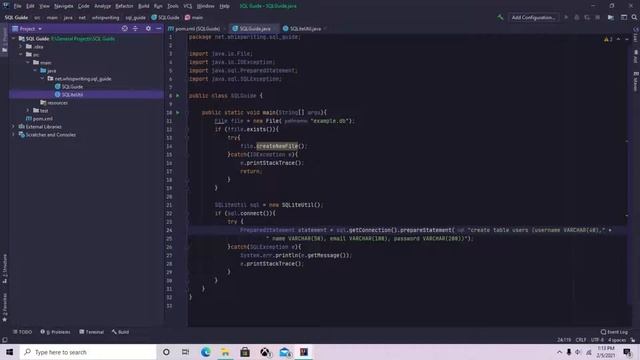Switch to pom.xml (SQLGuide) editor tab
The image size is (640, 360).
[x=196, y=29]
